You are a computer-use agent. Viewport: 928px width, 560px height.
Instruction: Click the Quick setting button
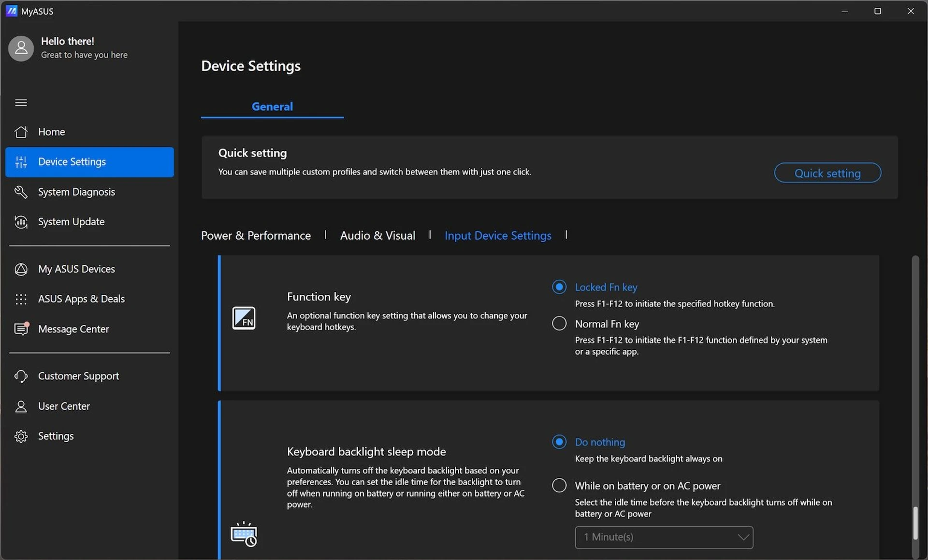(827, 173)
